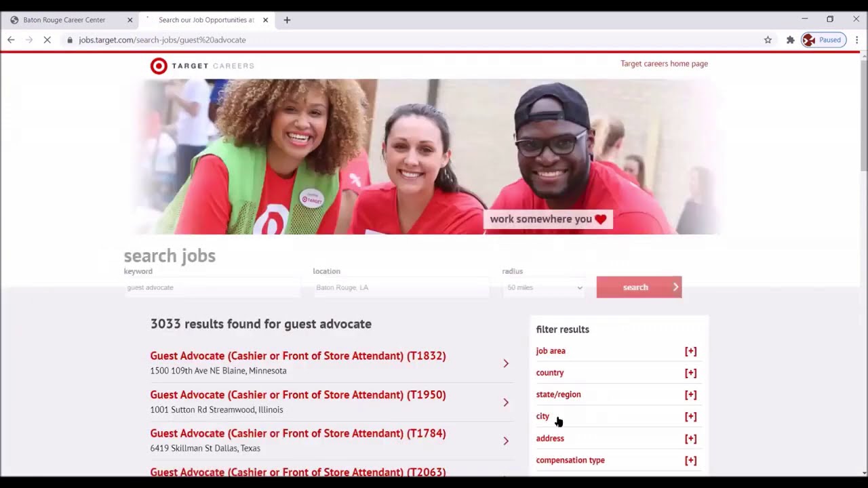
Task: Expand the address filter plus icon
Action: 690,439
